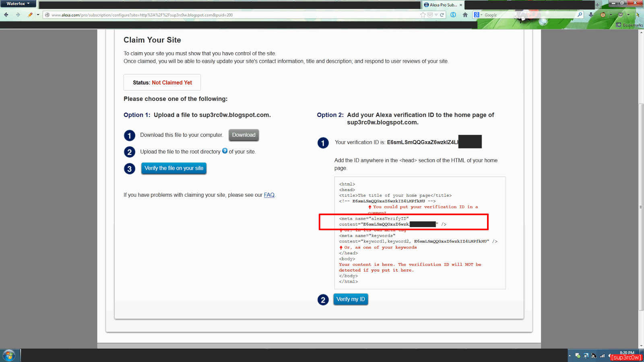Image resolution: width=644 pixels, height=362 pixels.
Task: Click the Greasemonkey monkey icon
Action: point(603,15)
